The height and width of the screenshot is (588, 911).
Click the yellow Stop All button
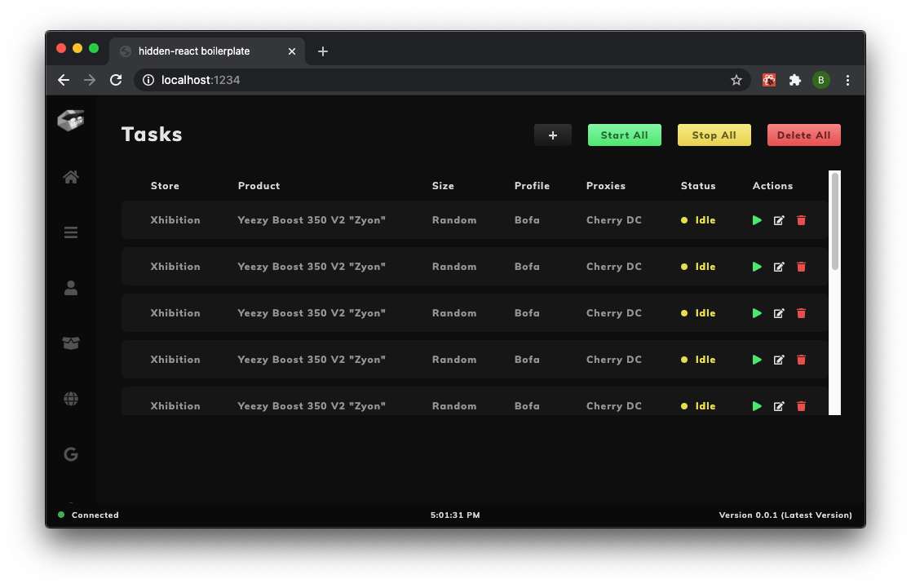click(714, 135)
